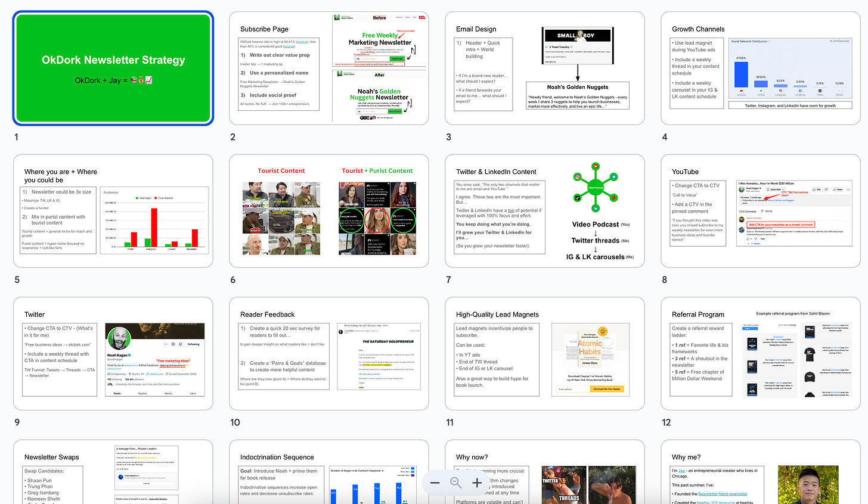Open the Subscribe Page slide
The image size is (868, 504).
pos(329,68)
